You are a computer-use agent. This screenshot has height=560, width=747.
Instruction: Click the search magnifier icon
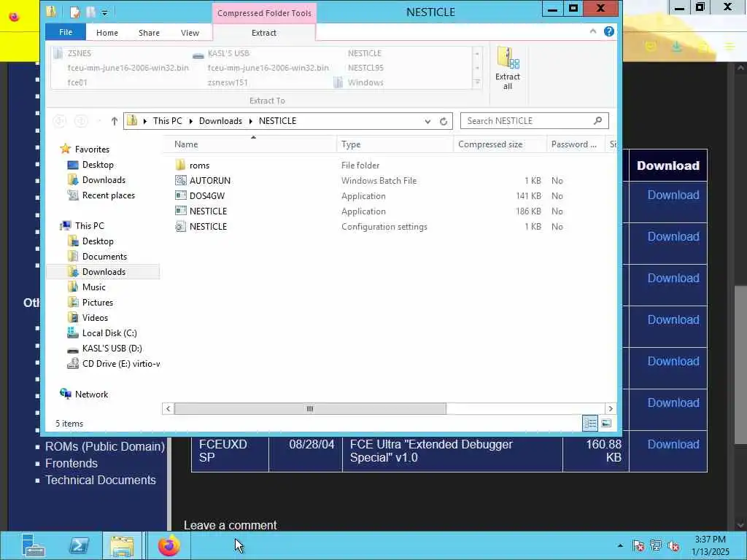(x=598, y=121)
